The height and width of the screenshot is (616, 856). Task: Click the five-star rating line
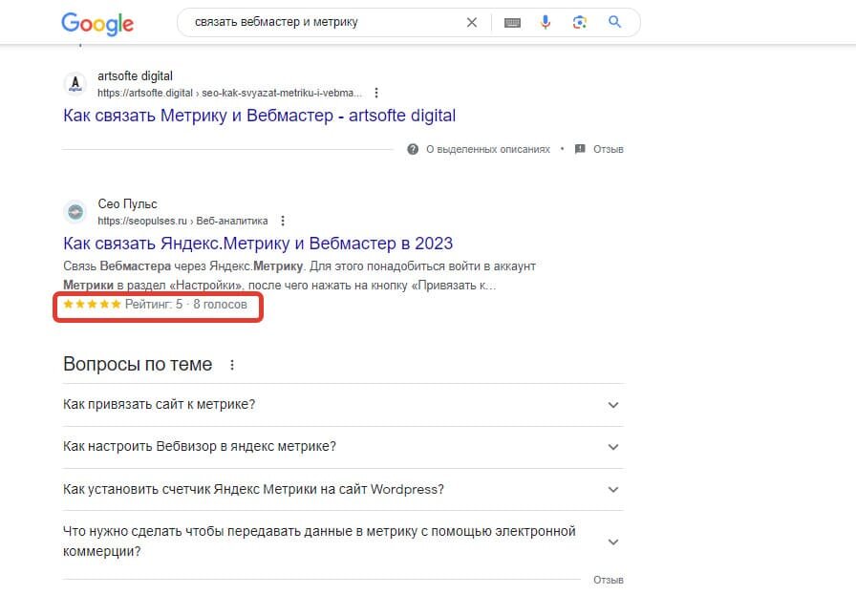point(155,305)
